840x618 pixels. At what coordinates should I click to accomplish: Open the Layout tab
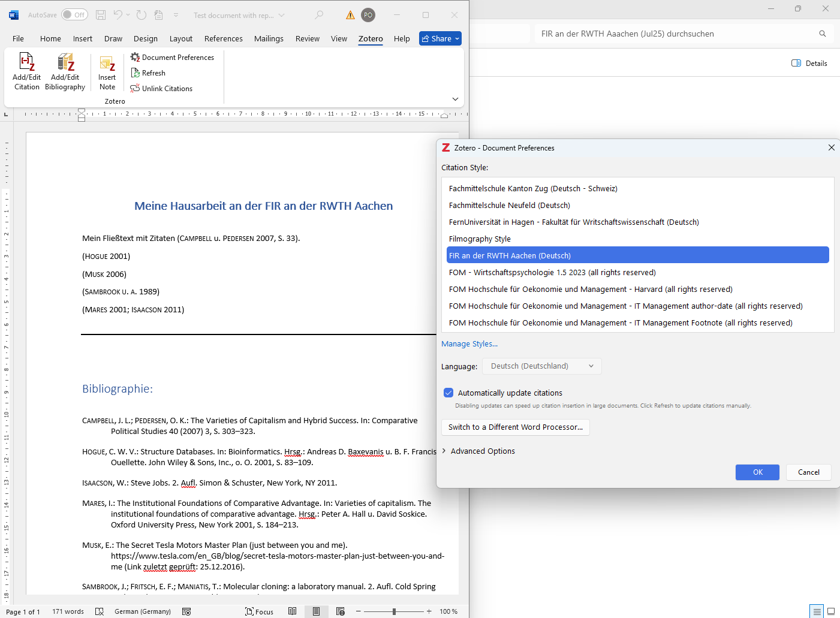coord(181,38)
